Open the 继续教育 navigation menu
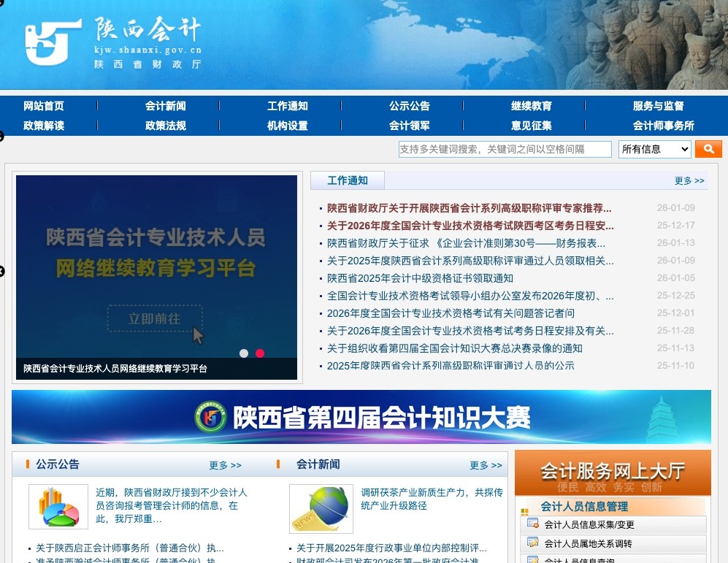 (x=532, y=105)
